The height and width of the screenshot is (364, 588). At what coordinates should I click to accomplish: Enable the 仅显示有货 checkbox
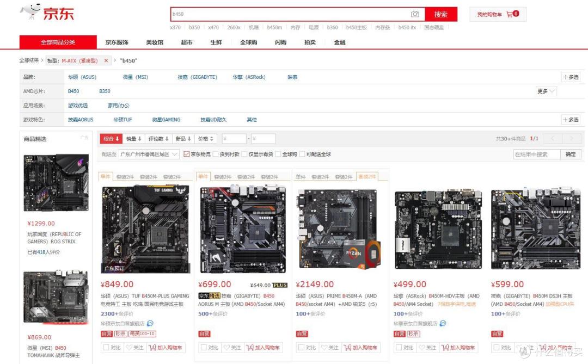coord(244,154)
